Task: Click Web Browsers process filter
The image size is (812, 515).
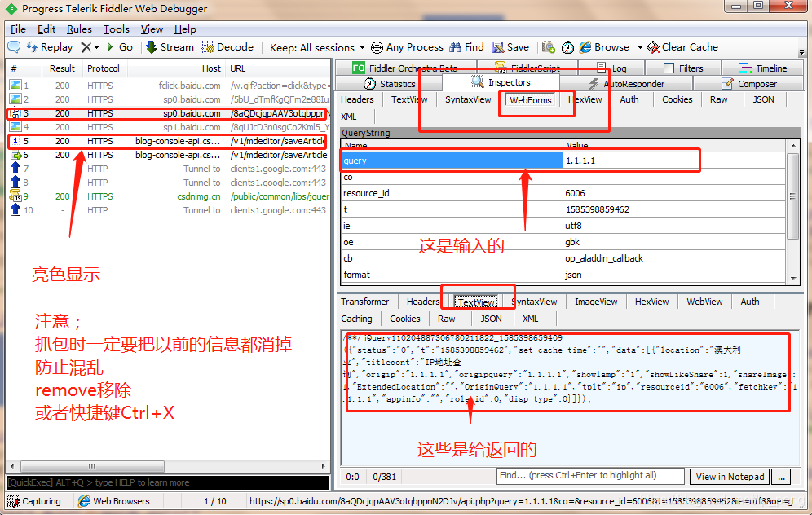Action: point(114,501)
